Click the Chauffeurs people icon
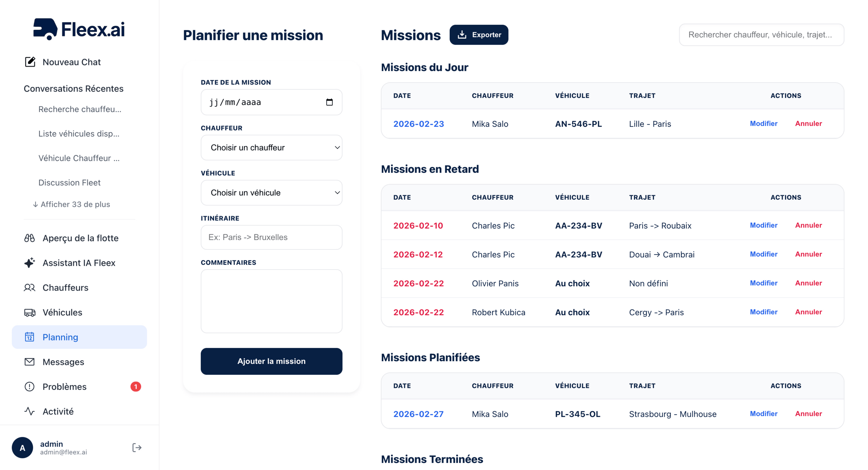The width and height of the screenshot is (868, 470). (x=30, y=287)
